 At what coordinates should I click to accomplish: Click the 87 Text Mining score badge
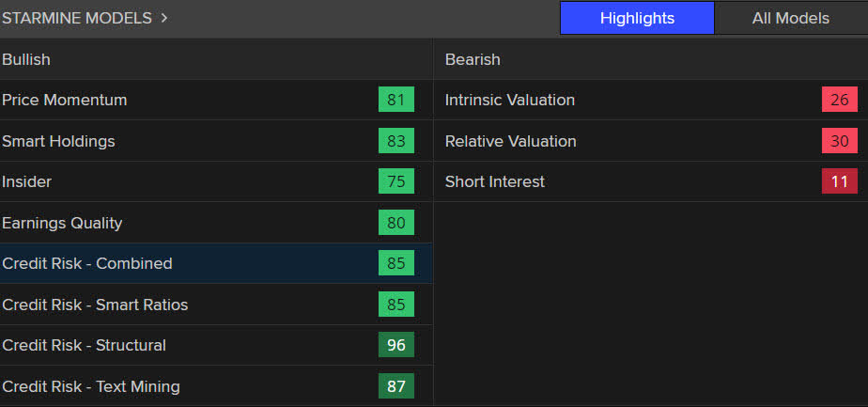(396, 386)
